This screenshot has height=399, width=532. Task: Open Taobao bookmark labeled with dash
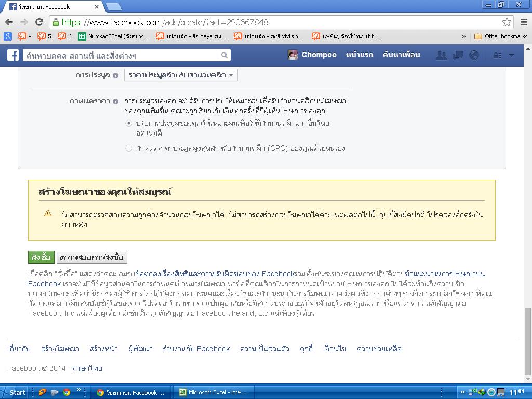[24, 36]
